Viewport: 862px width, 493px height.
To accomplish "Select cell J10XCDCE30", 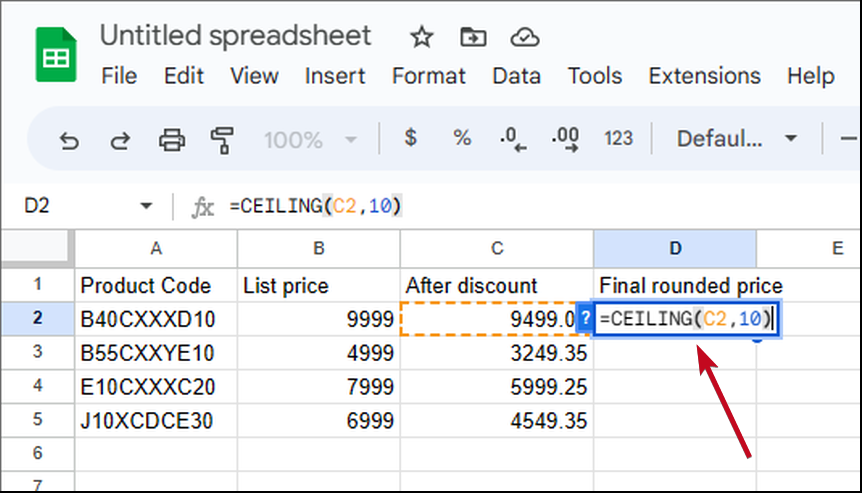I will coord(156,420).
